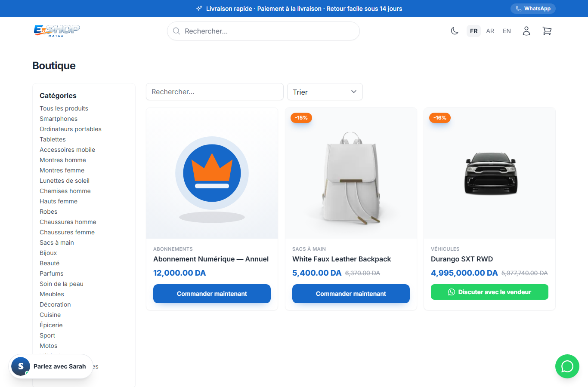Image resolution: width=588 pixels, height=387 pixels.
Task: Focus the boutique Rechercher filter field
Action: (215, 92)
